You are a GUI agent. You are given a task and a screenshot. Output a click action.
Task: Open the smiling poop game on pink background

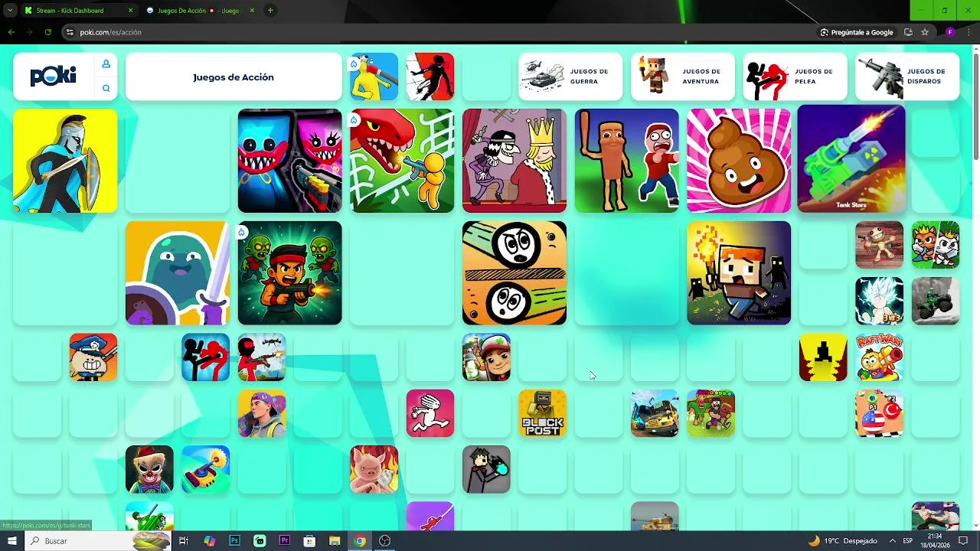[739, 161]
